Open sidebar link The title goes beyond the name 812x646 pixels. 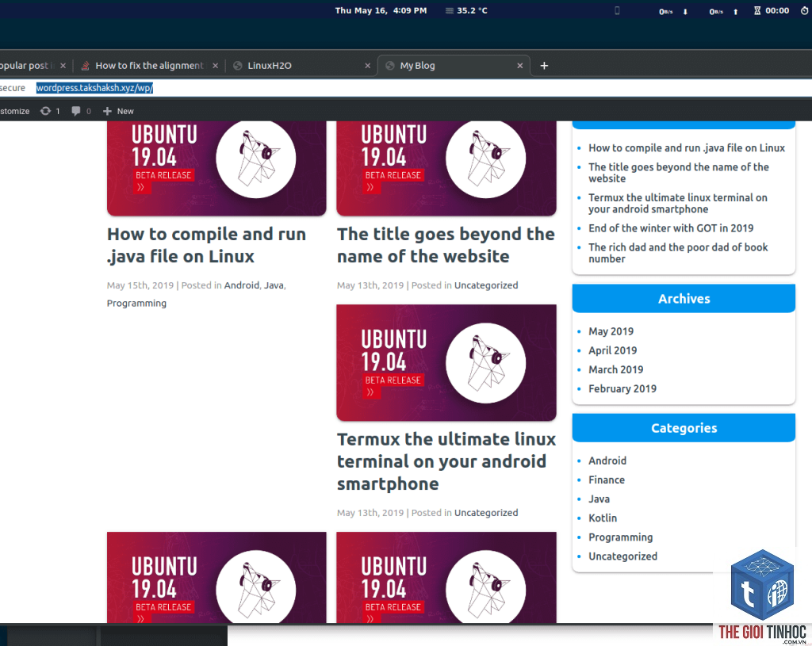point(679,173)
